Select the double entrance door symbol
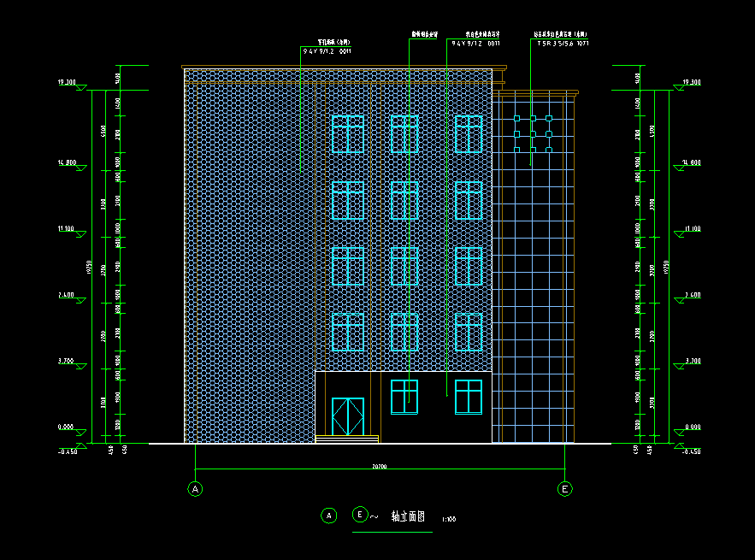The image size is (755, 560). click(347, 416)
